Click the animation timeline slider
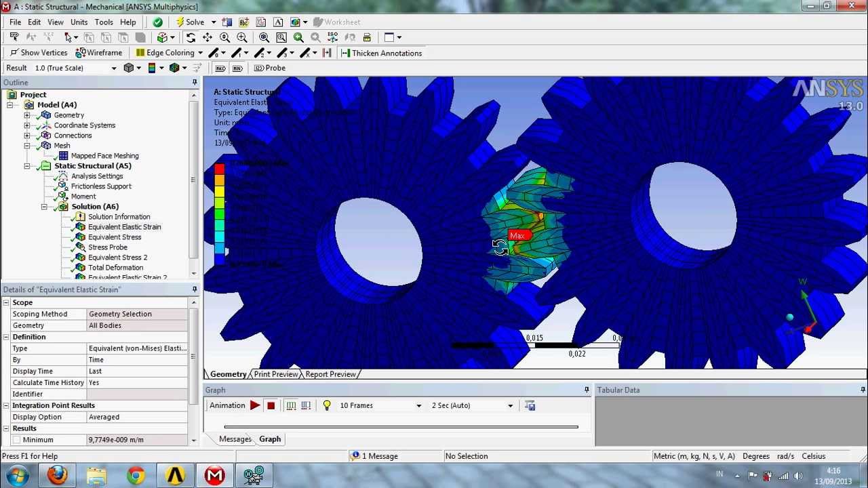 click(x=401, y=427)
